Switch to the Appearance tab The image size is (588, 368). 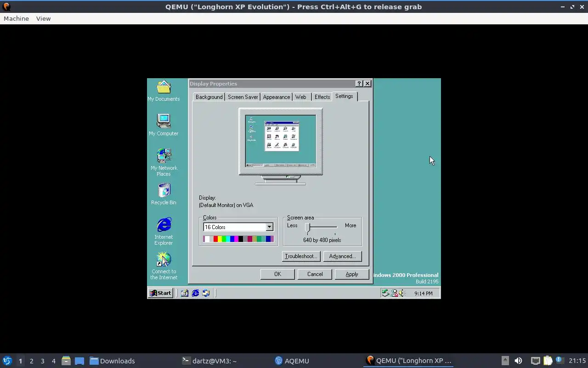277,97
